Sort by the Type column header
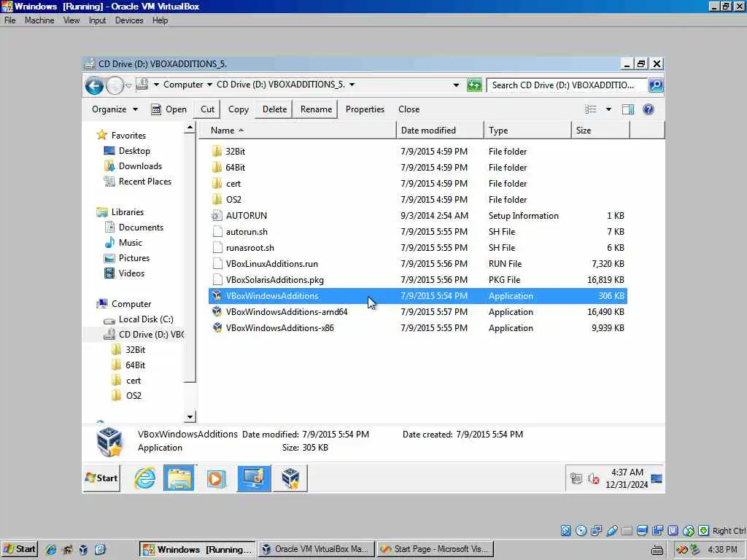The height and width of the screenshot is (560, 747). pyautogui.click(x=527, y=131)
